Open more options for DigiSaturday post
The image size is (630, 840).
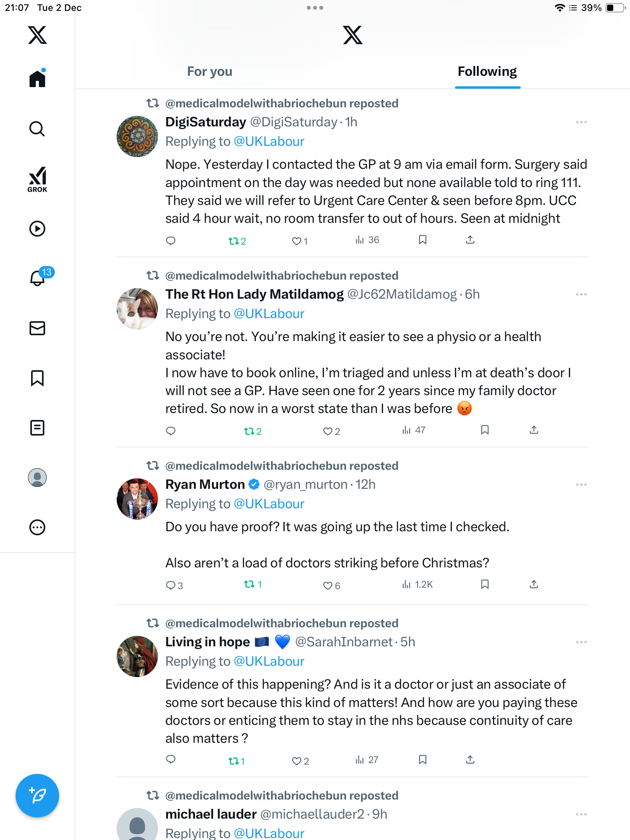(581, 122)
